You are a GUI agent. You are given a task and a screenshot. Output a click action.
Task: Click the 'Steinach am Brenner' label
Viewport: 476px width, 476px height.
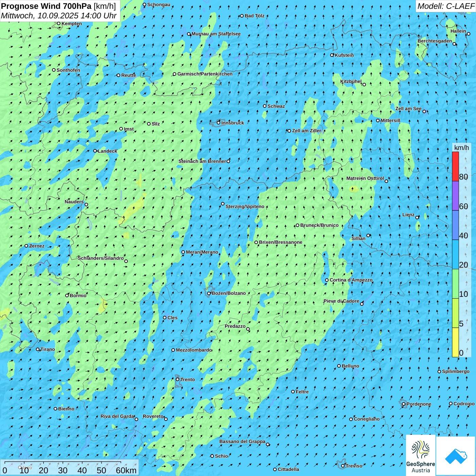pyautogui.click(x=202, y=161)
